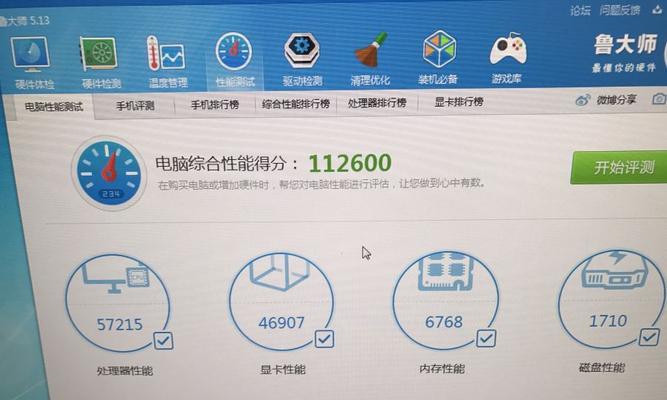The image size is (667, 400).
Task: Toggle the 显卡性能 checkbox
Action: 325,339
